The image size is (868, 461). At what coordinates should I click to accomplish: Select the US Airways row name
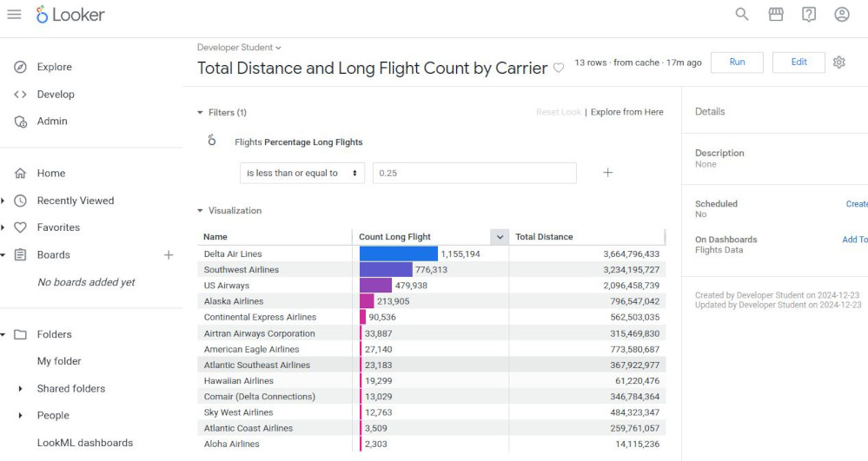[227, 286]
